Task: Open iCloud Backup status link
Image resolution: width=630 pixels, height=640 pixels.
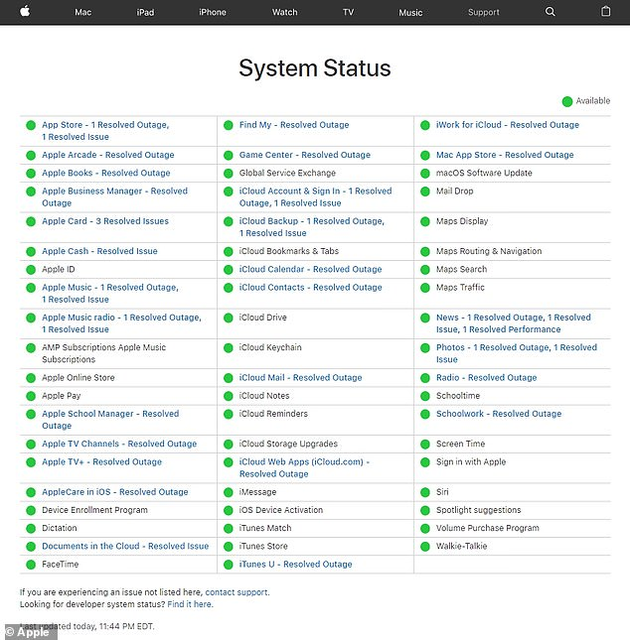Action: coord(312,227)
